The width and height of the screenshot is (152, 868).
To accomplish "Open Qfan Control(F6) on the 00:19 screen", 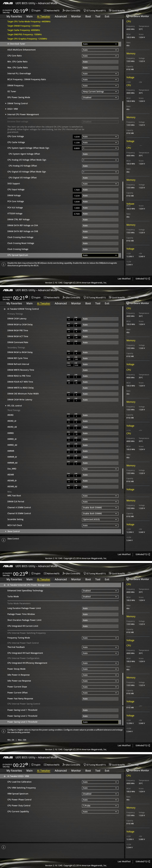I will (x=71, y=10).
